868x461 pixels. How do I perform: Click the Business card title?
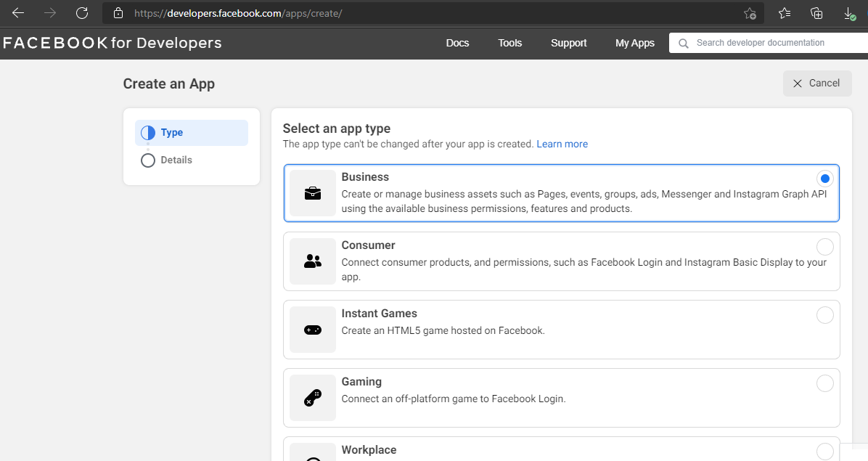point(365,177)
